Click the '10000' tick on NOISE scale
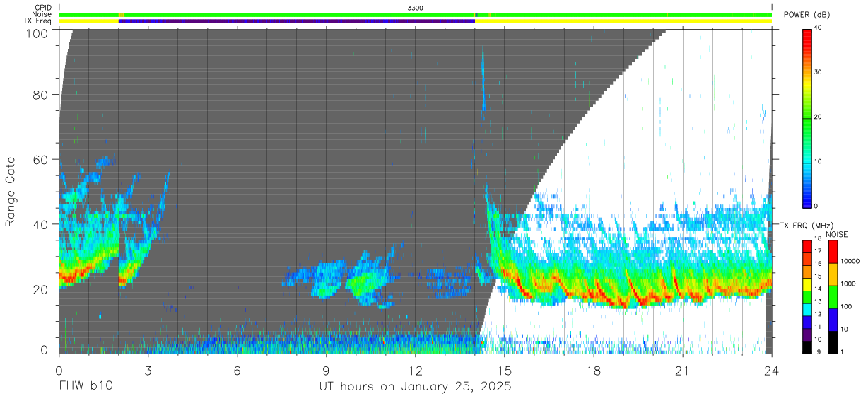Image resolution: width=868 pixels, height=401 pixels. click(x=850, y=262)
